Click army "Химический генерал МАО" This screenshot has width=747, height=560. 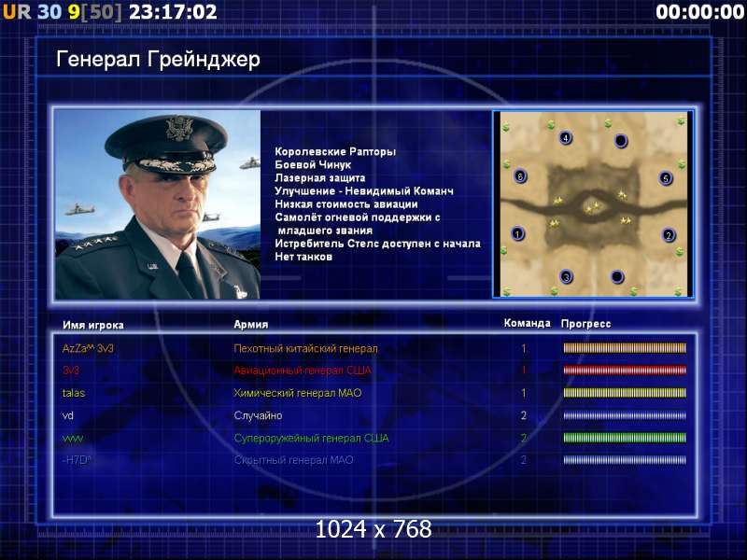(297, 393)
